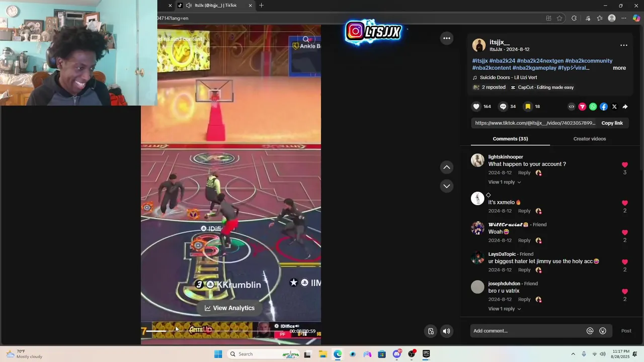Open Discord from the taskbar
The width and height of the screenshot is (644, 362).
396,354
